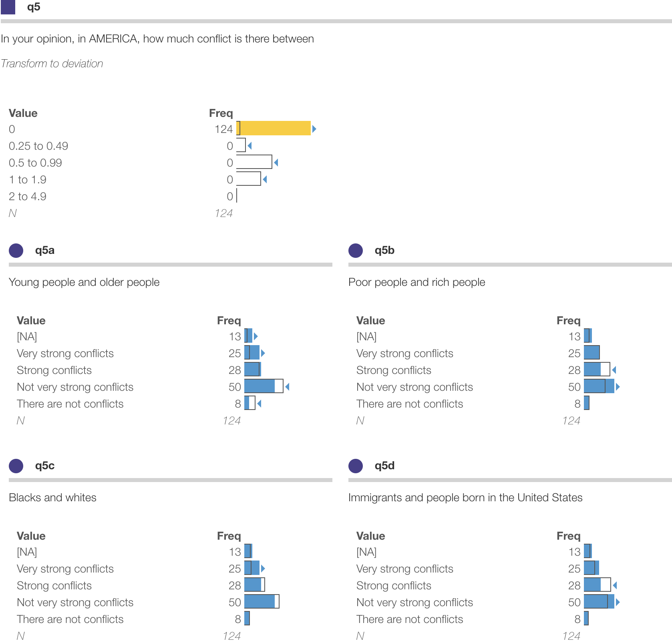Image resolution: width=672 pixels, height=643 pixels.
Task: Click the q5d There are not conflicts row label
Action: point(409,619)
